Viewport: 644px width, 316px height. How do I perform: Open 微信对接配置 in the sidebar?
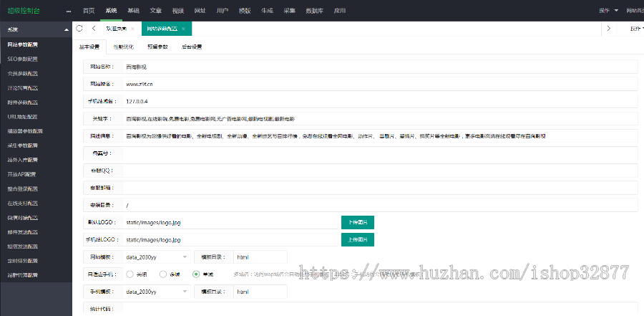point(23,217)
